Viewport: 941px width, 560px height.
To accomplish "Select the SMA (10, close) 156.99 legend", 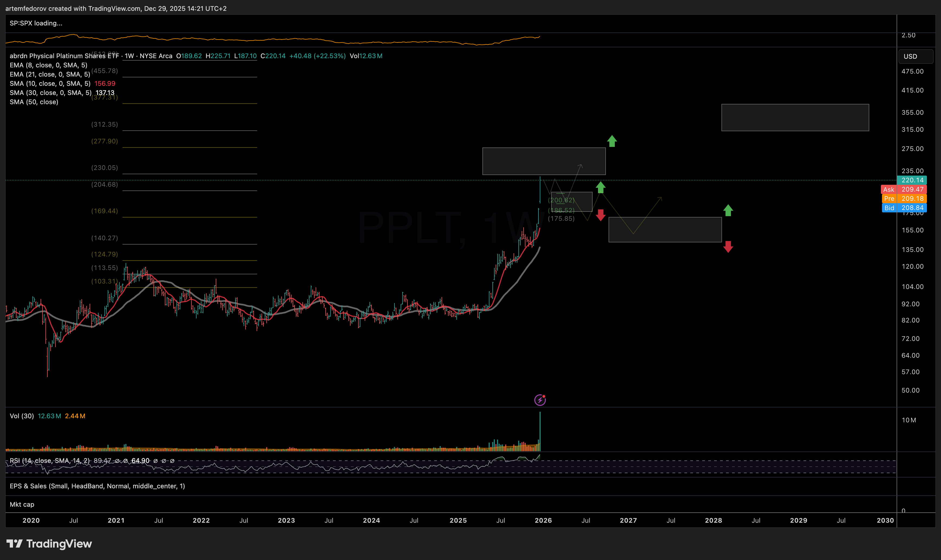I will pos(62,83).
